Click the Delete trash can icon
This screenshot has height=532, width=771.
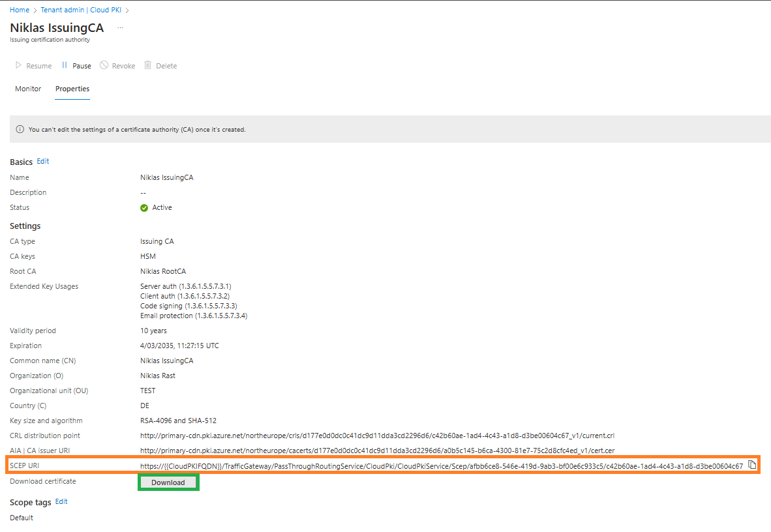coord(148,66)
